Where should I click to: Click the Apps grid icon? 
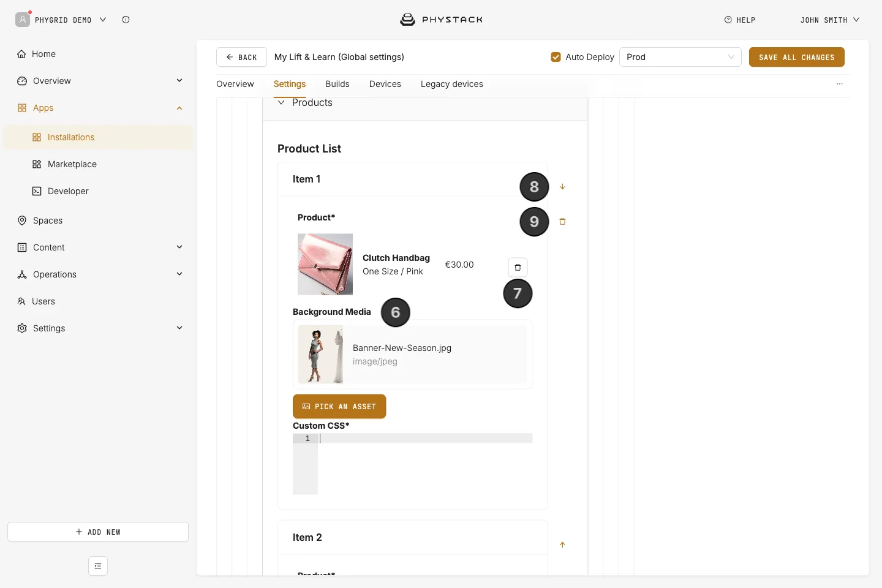[22, 108]
